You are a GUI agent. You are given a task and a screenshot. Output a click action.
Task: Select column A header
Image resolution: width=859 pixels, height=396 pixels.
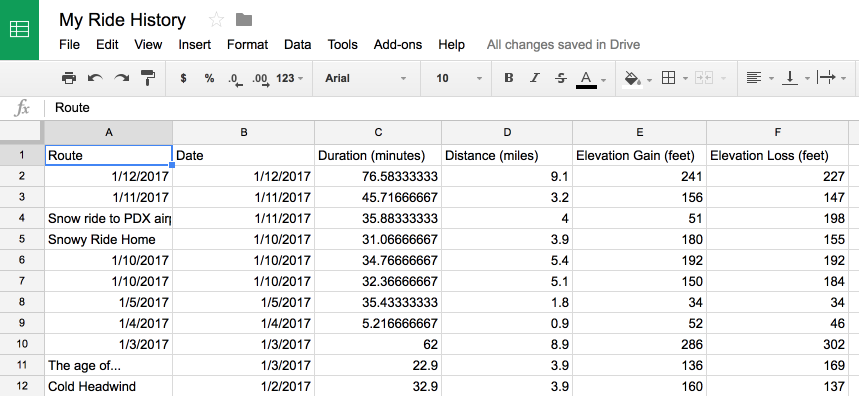(x=108, y=133)
